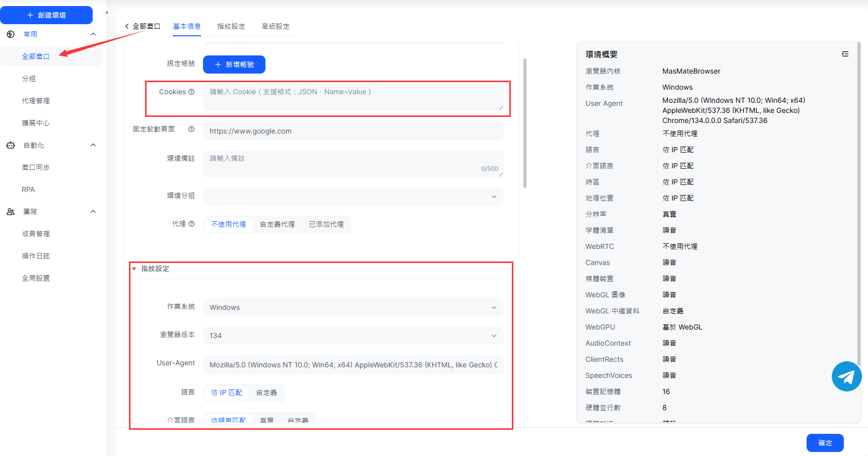Choose 自定義 for the 語言 setting
Image resolution: width=868 pixels, height=456 pixels.
pyautogui.click(x=266, y=393)
